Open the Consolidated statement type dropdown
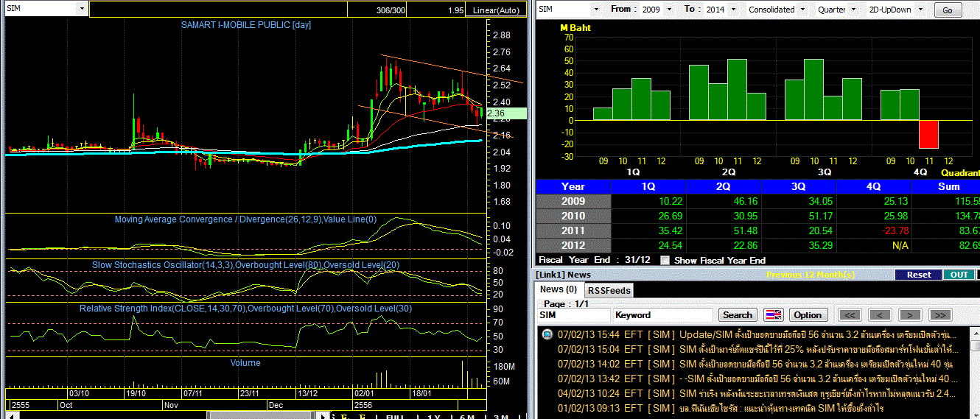This screenshot has height=419, width=980. [804, 9]
